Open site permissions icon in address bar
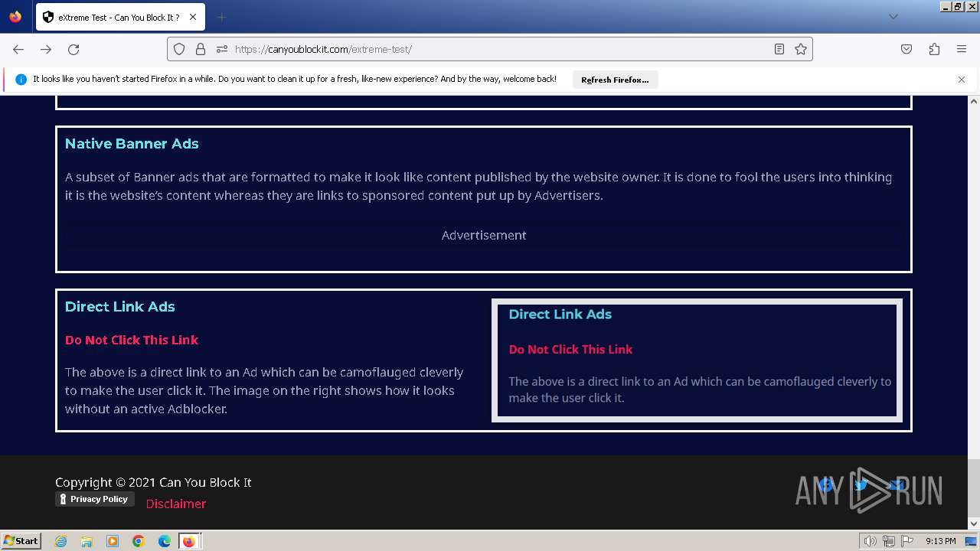980x551 pixels. pos(222,49)
